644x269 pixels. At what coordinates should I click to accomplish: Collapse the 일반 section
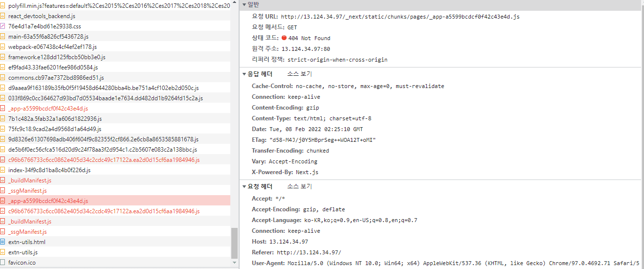244,4
